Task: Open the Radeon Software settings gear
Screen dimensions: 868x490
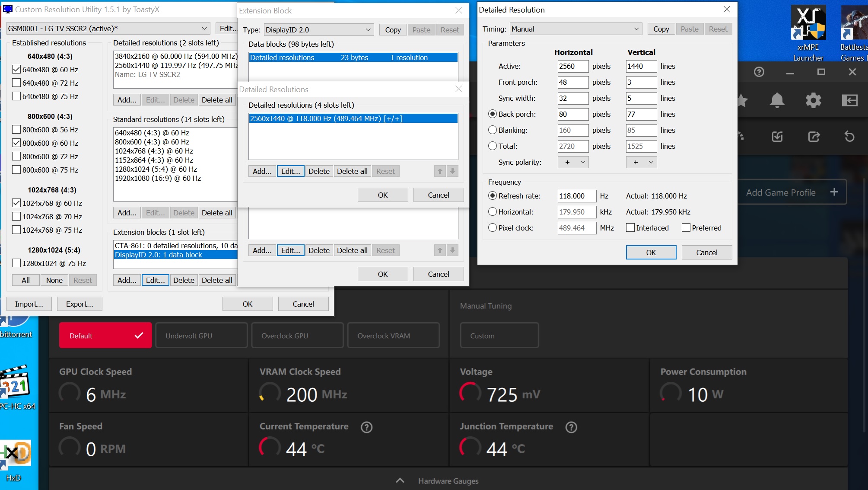Action: [x=813, y=100]
